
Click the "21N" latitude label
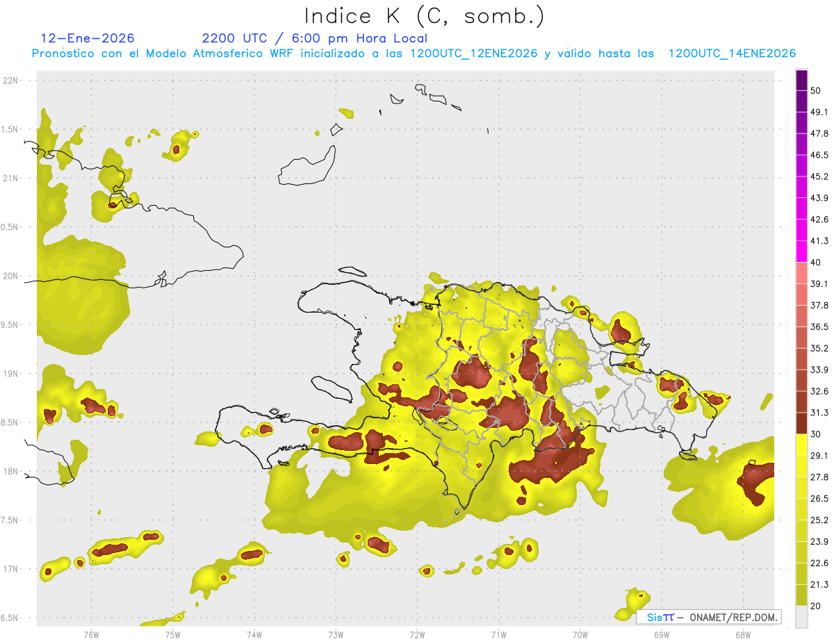12,178
